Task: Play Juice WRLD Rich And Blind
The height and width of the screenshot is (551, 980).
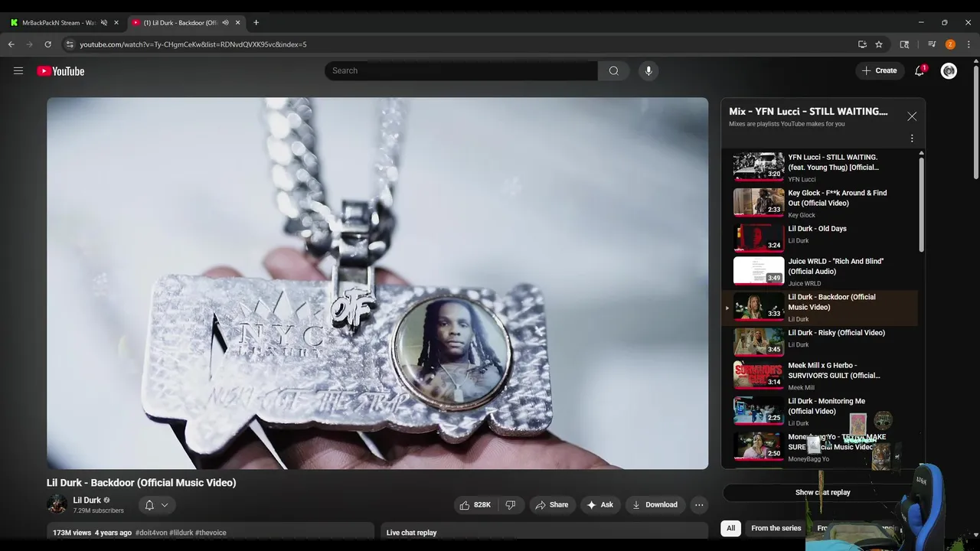Action: (x=819, y=272)
